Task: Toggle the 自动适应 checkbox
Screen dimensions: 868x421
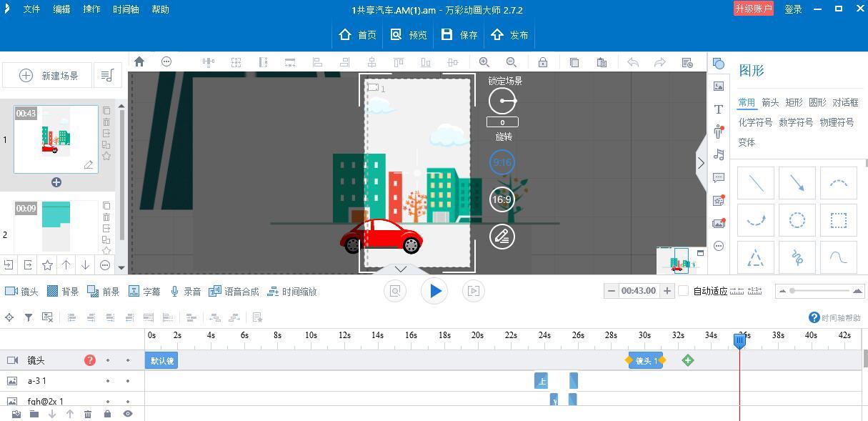Action: pos(684,291)
